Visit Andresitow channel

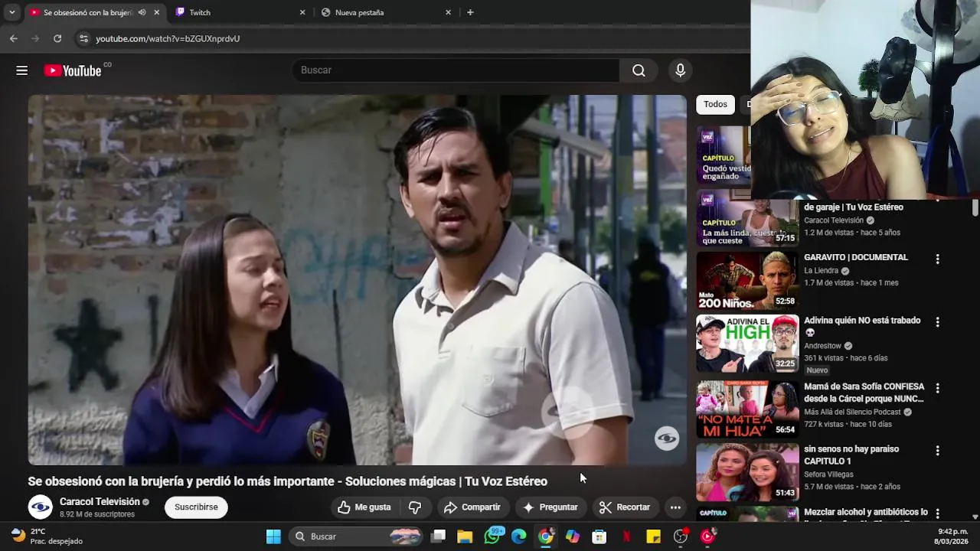click(822, 346)
